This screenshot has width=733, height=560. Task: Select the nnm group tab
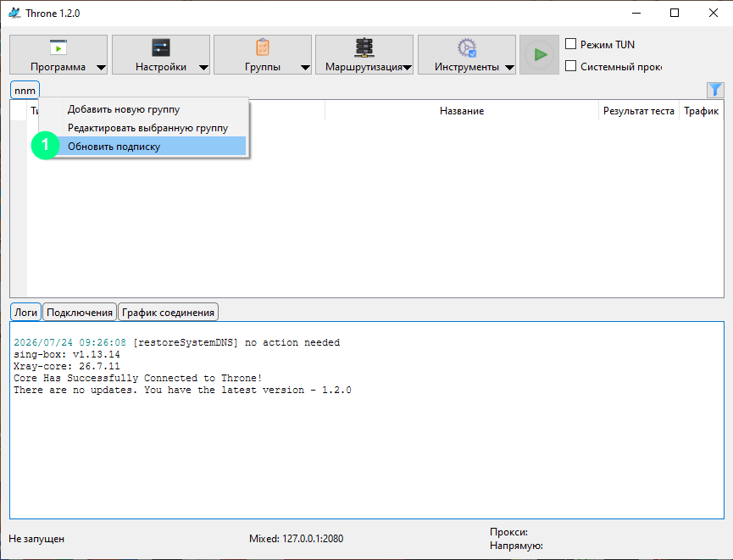tap(25, 90)
